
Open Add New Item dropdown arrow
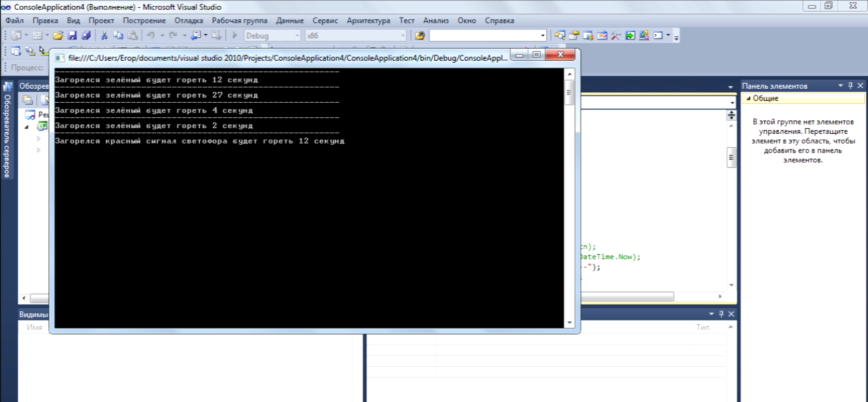(47, 36)
